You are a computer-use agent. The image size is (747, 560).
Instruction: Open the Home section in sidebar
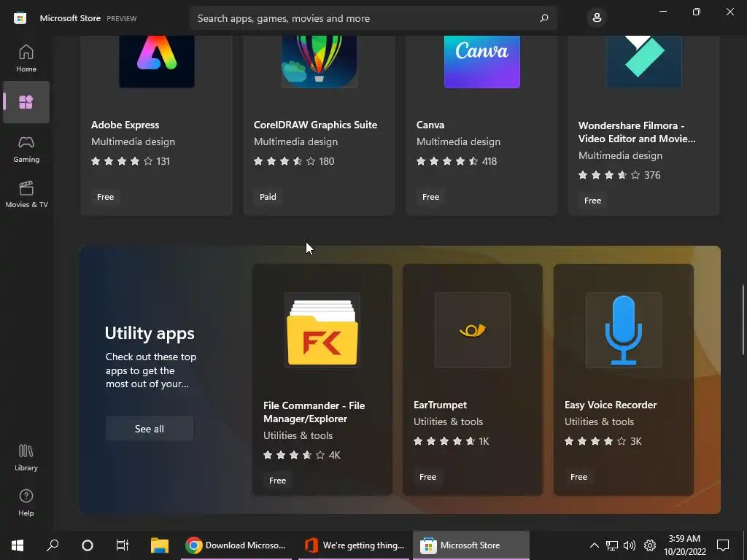pyautogui.click(x=26, y=58)
